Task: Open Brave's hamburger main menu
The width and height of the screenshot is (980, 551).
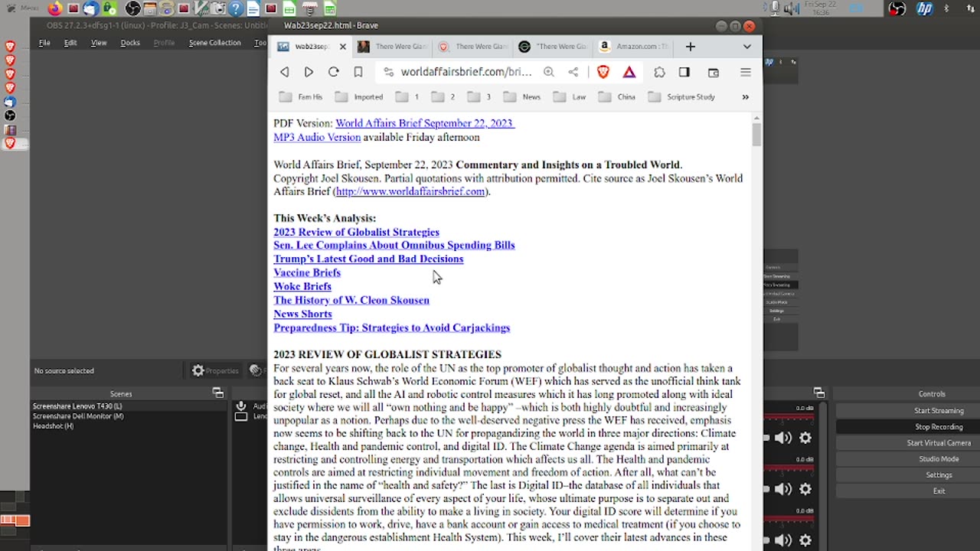Action: [x=745, y=72]
